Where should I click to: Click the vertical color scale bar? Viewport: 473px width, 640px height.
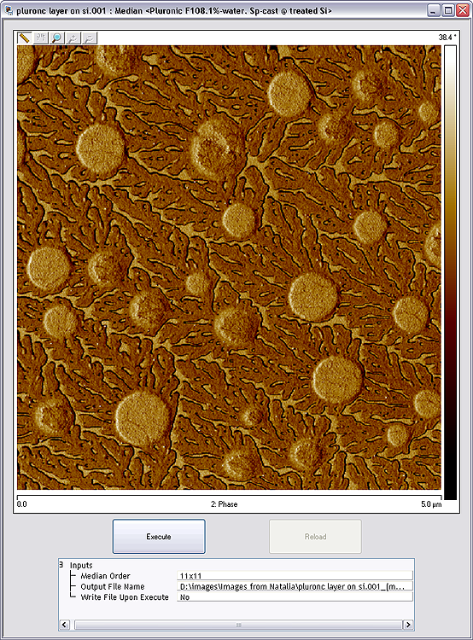click(451, 272)
